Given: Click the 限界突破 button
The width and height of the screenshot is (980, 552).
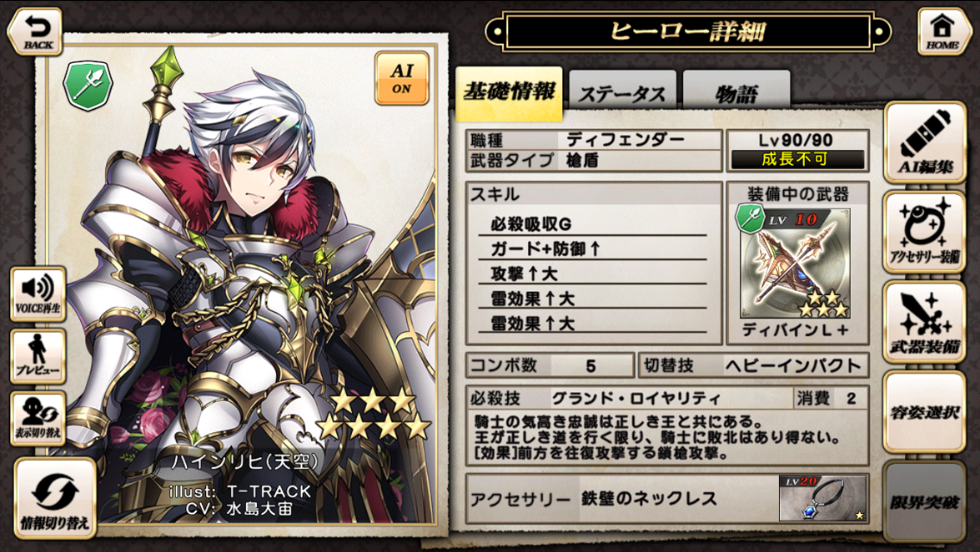Looking at the screenshot, I should coord(925,502).
